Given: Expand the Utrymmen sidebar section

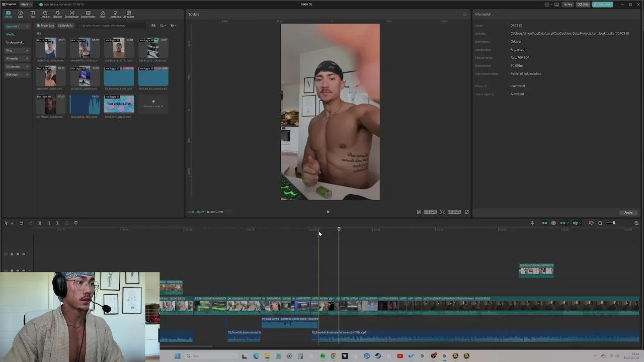Looking at the screenshot, I should (17, 66).
